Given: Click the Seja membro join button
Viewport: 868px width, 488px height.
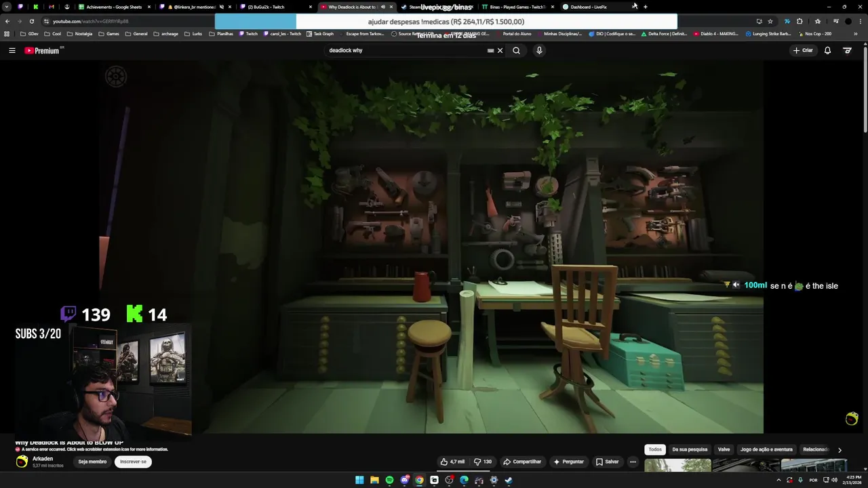Looking at the screenshot, I should point(92,462).
